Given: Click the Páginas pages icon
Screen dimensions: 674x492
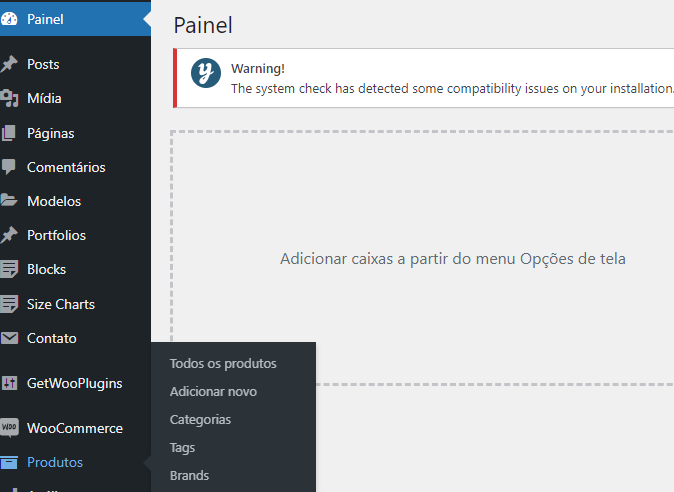Looking at the screenshot, I should click(x=10, y=133).
